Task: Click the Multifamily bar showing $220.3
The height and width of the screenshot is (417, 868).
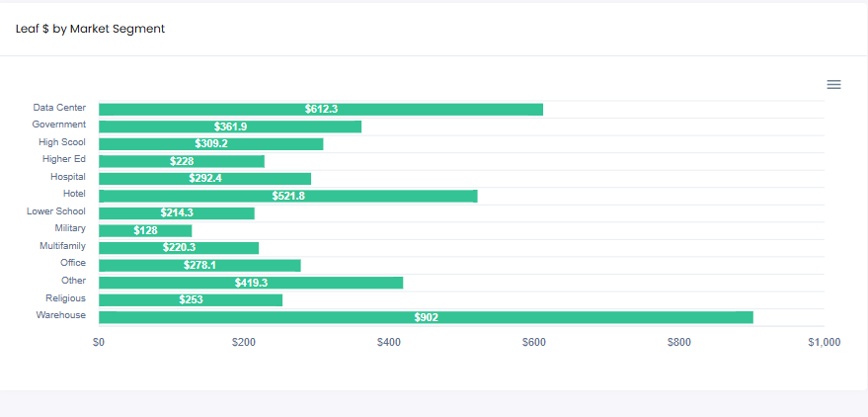Action: pyautogui.click(x=179, y=247)
